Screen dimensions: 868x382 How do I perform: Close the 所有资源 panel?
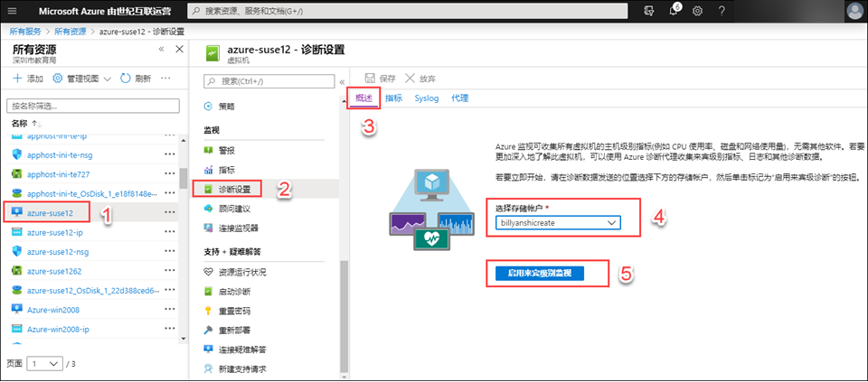(179, 49)
